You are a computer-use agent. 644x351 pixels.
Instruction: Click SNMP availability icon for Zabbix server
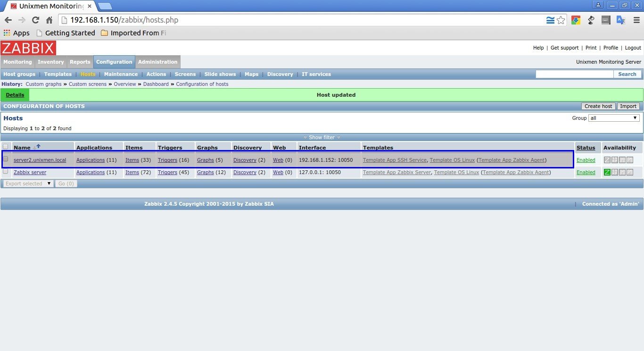pyautogui.click(x=615, y=172)
